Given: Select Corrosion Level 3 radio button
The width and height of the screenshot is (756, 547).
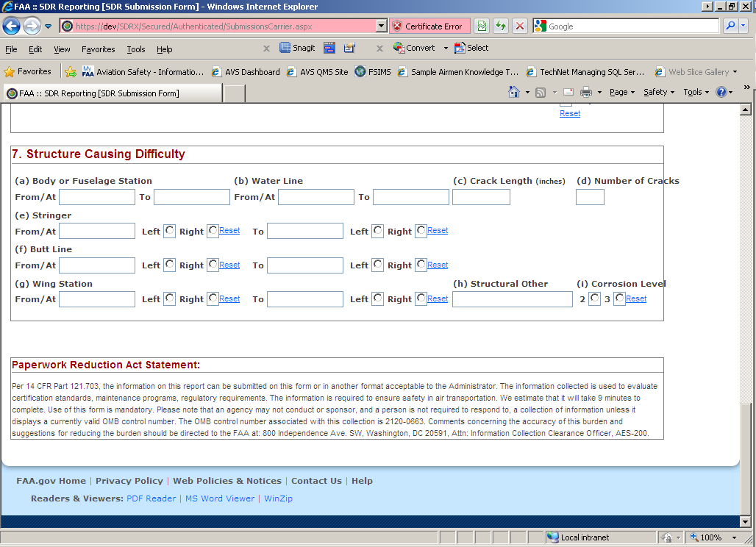Looking at the screenshot, I should [x=619, y=298].
